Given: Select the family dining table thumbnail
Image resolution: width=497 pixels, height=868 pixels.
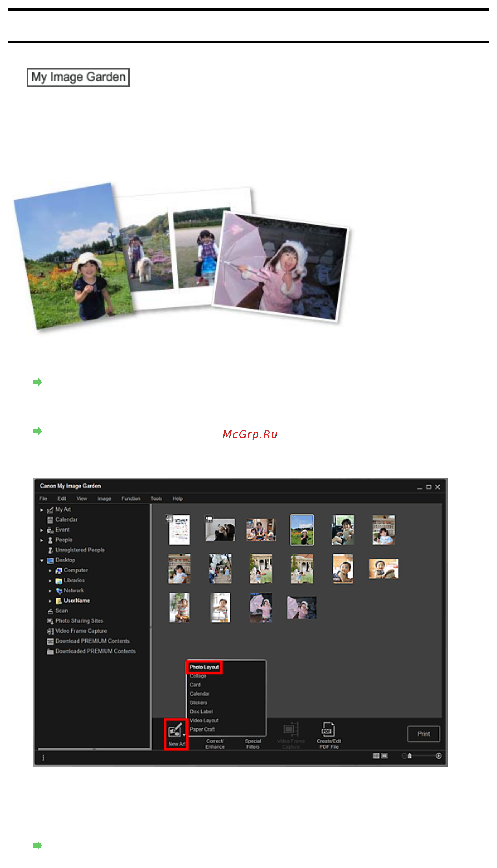Looking at the screenshot, I should [261, 530].
